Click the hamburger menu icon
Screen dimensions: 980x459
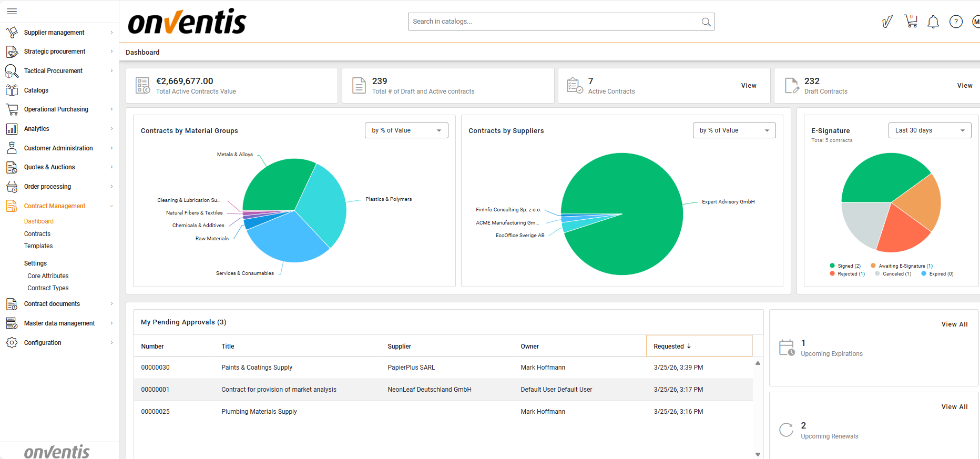tap(12, 11)
